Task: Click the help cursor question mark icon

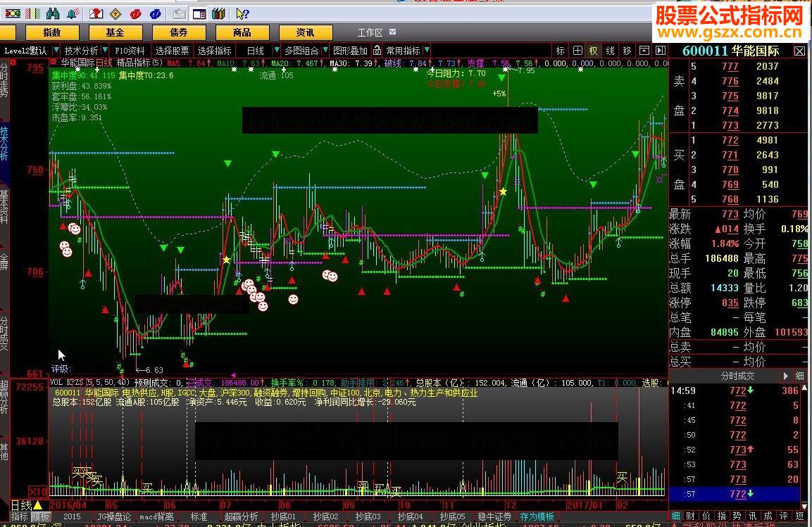Action: (x=242, y=13)
